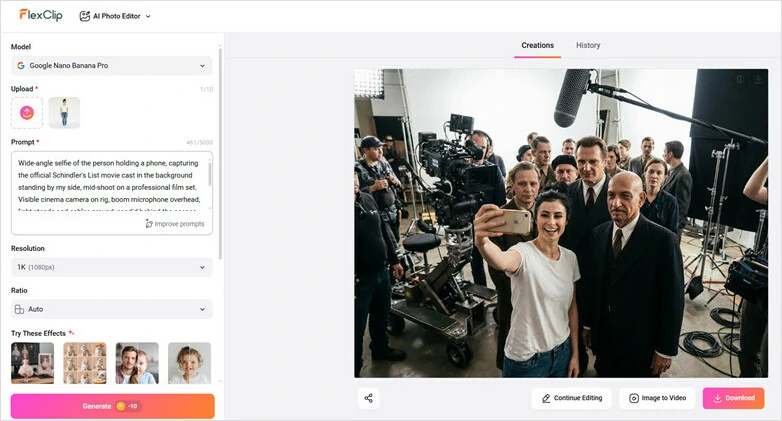Select the man and baby effect thumbnail
This screenshot has height=421, width=782.
pyautogui.click(x=137, y=363)
